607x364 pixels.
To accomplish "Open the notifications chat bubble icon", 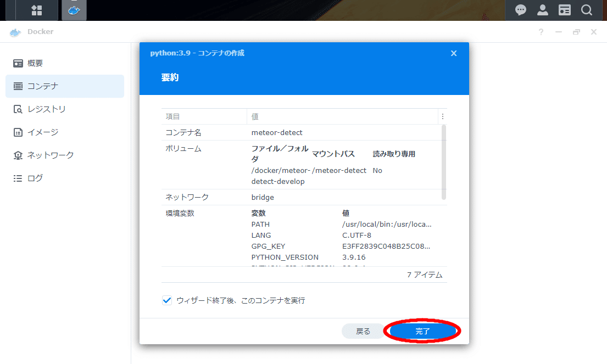I will [x=521, y=10].
